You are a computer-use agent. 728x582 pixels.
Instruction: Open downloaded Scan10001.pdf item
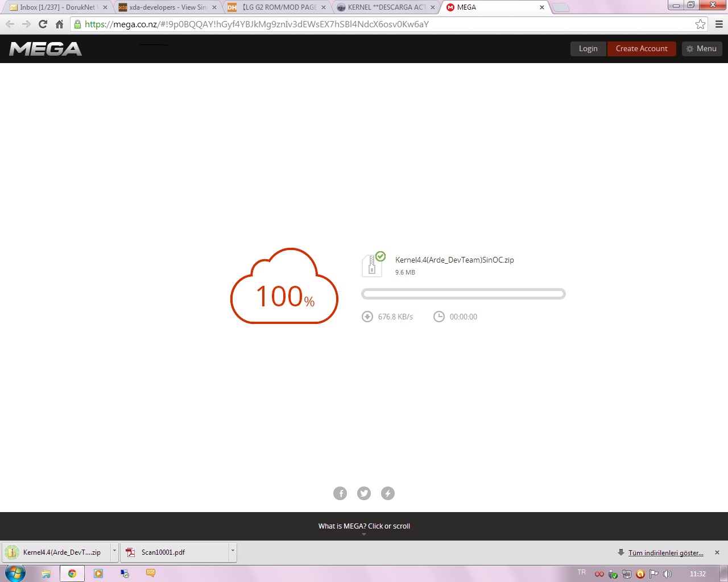pos(175,552)
